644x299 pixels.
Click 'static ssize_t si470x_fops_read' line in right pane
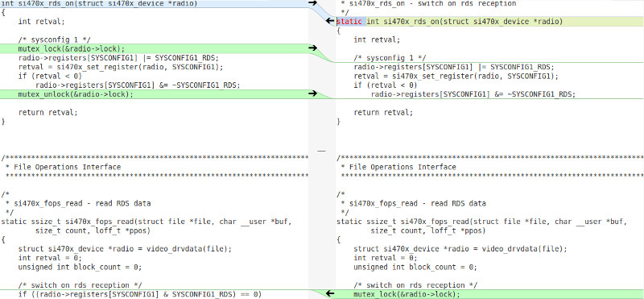click(481, 222)
